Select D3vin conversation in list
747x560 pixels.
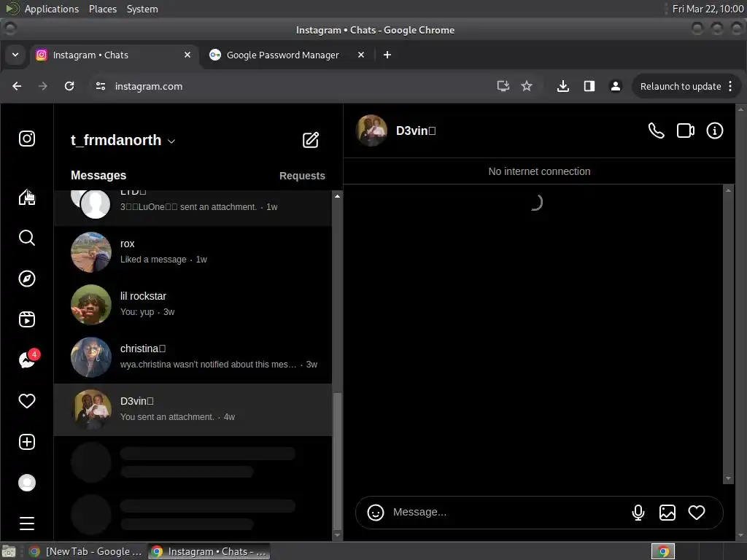[x=193, y=410]
